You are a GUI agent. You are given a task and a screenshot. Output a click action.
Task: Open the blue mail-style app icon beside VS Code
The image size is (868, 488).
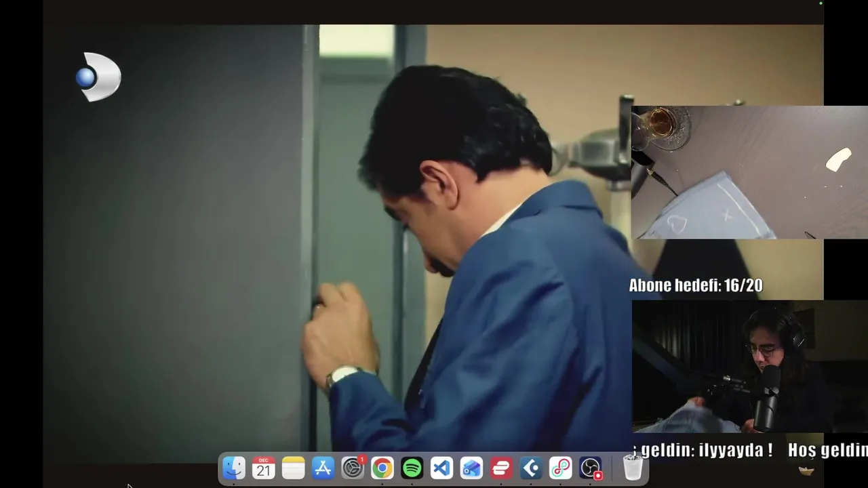(471, 468)
